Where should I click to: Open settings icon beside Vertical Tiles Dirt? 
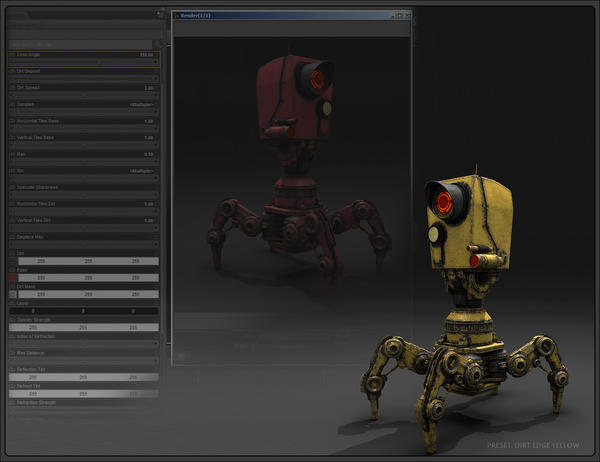[12, 220]
